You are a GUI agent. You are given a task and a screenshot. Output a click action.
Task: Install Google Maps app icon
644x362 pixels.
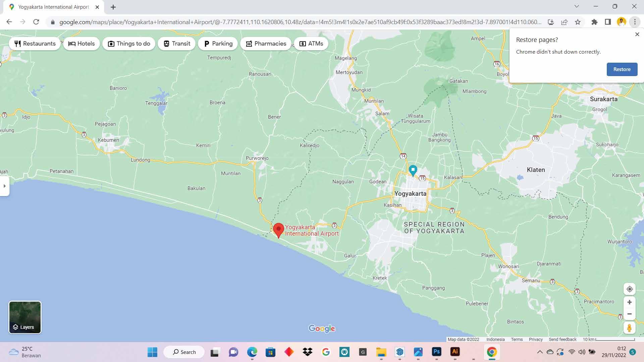pos(551,22)
